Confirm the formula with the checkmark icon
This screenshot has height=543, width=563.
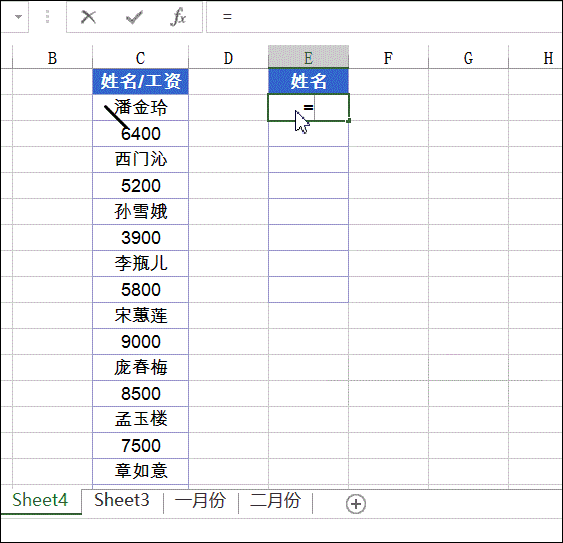tap(134, 17)
